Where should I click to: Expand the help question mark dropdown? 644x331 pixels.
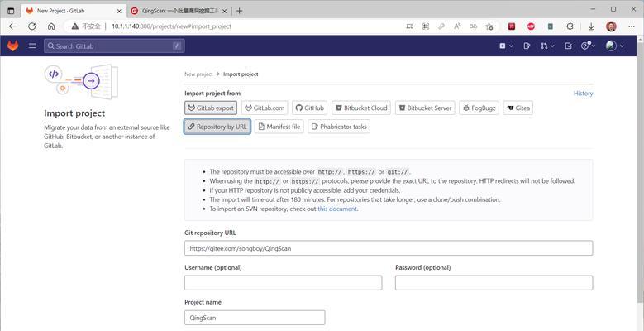588,46
